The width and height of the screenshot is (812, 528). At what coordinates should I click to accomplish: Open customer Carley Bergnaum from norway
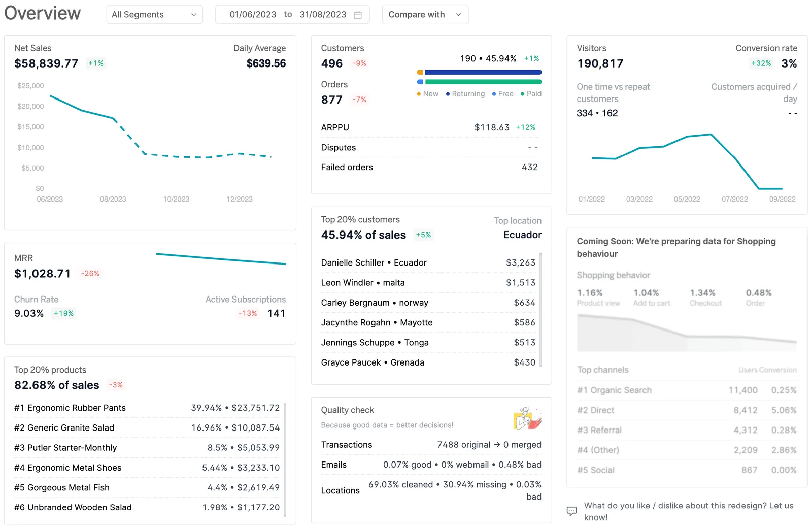(x=428, y=303)
